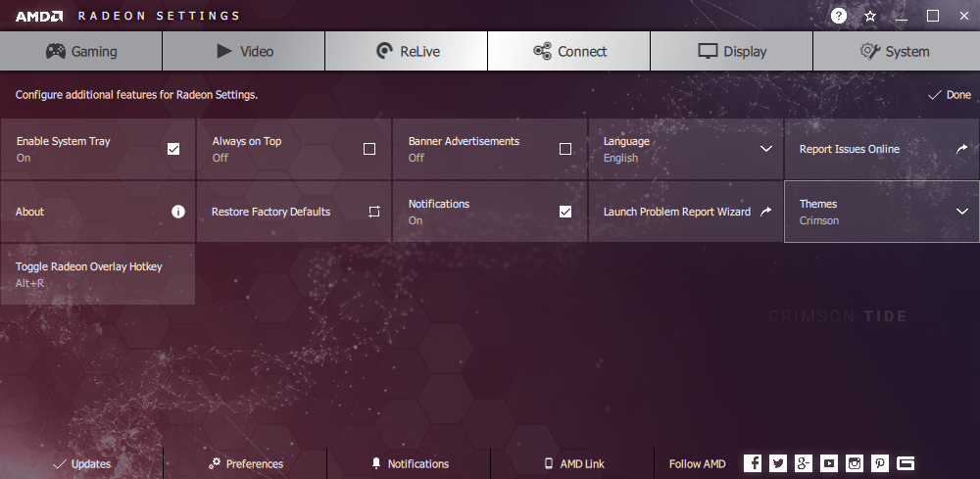Click the gear wrench System icon
The width and height of the screenshot is (980, 479).
pos(870,51)
